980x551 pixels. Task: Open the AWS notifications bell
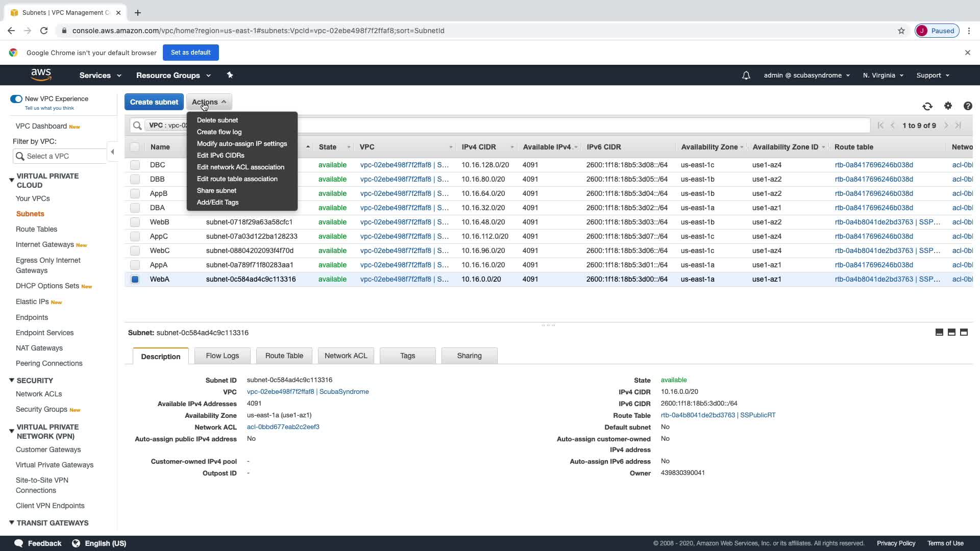tap(746, 76)
